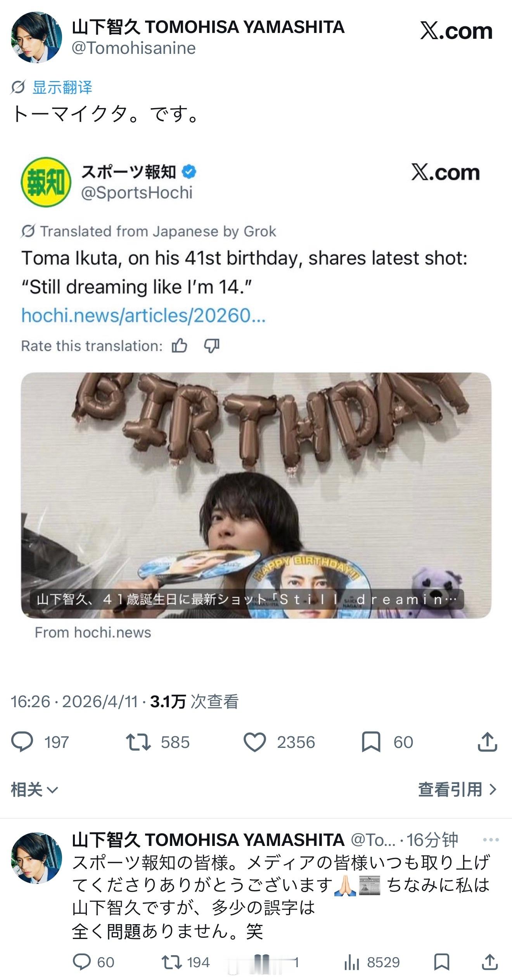This screenshot has height=980, width=512.
Task: Thumbs up the Grok translation
Action: tap(180, 345)
